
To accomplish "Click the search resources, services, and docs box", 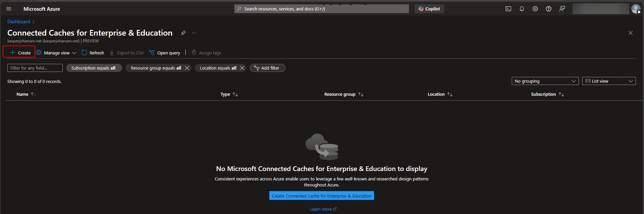I will click(x=322, y=9).
